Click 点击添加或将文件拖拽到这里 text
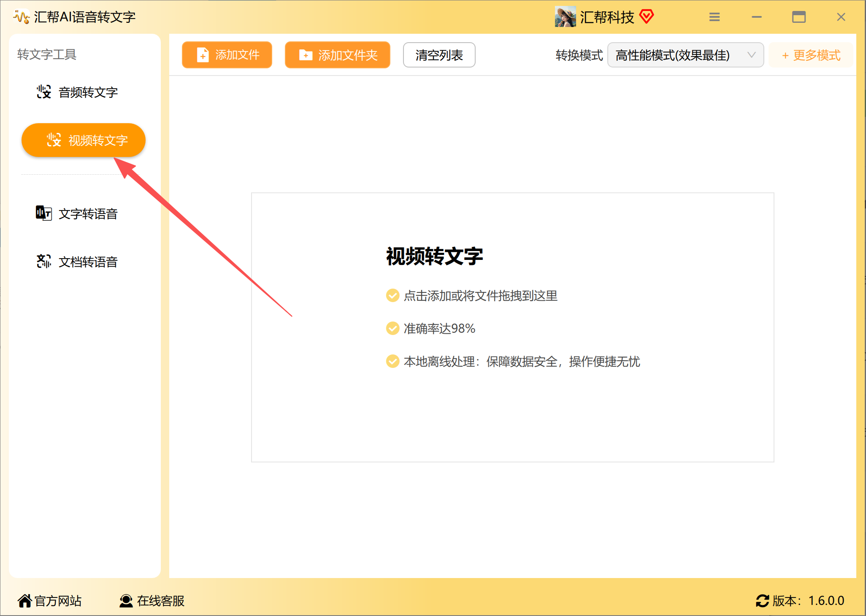This screenshot has height=616, width=866. click(x=481, y=296)
